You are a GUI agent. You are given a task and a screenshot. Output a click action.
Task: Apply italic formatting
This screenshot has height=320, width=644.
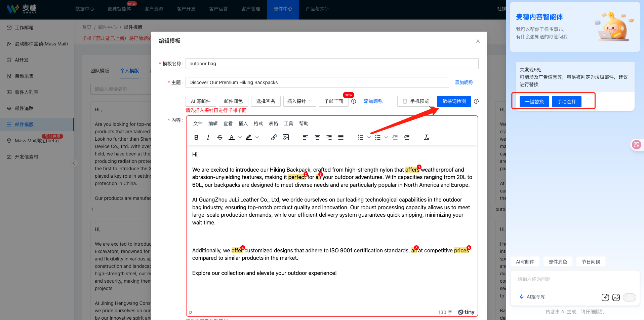tap(208, 137)
